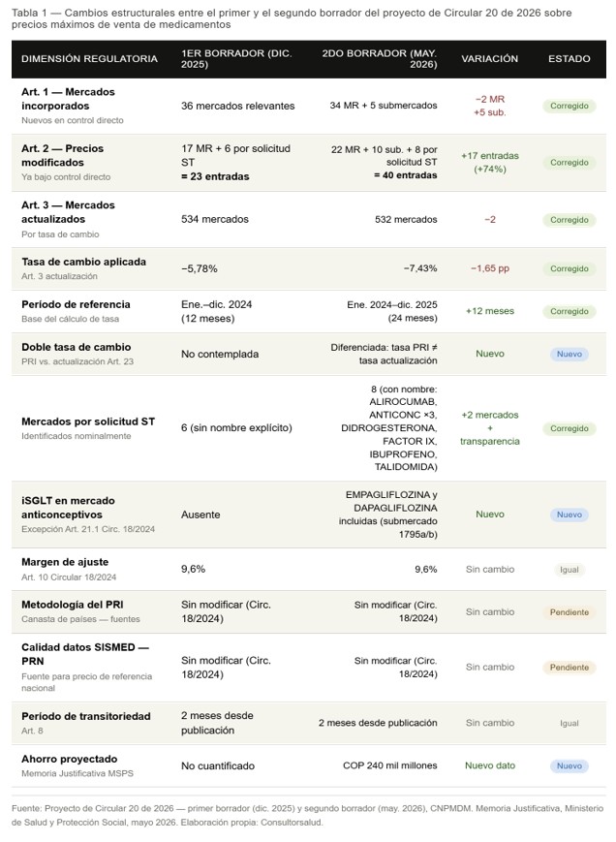Click the DIMENSIÓN REGULATORIA column header

90,58
